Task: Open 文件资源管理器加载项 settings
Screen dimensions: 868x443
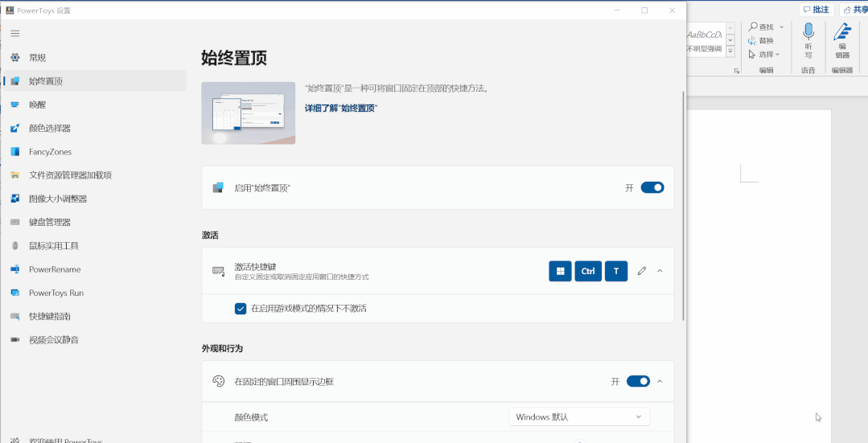Action: tap(95, 175)
